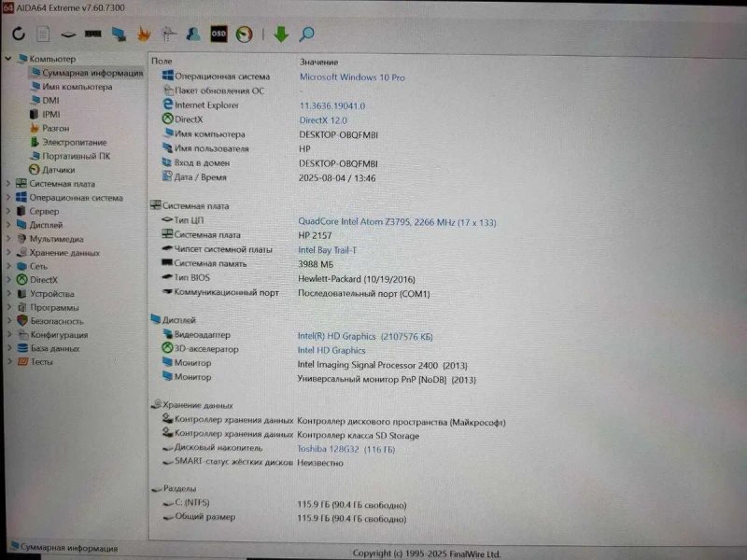This screenshot has height=560, width=747.
Task: Click the green download update arrow
Action: pyautogui.click(x=281, y=34)
